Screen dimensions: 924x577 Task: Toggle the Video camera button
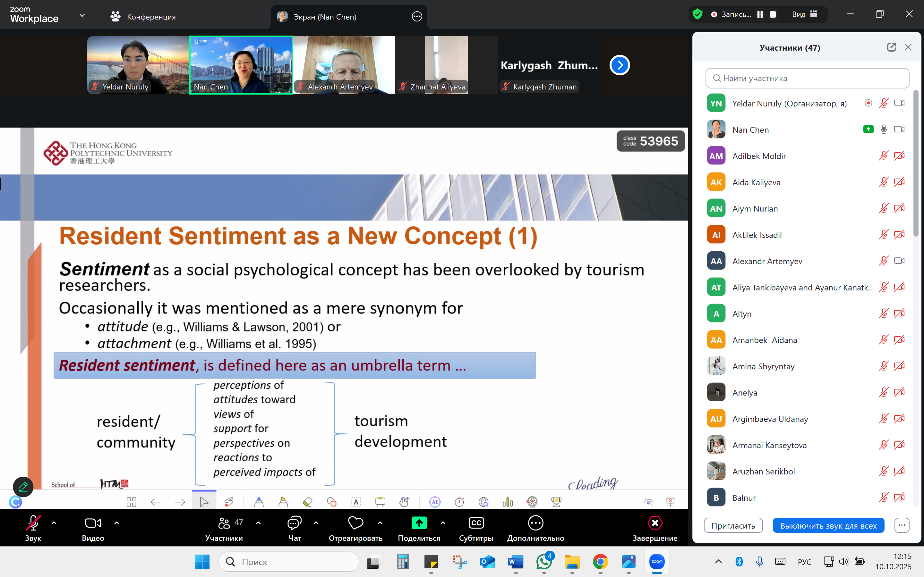(93, 523)
